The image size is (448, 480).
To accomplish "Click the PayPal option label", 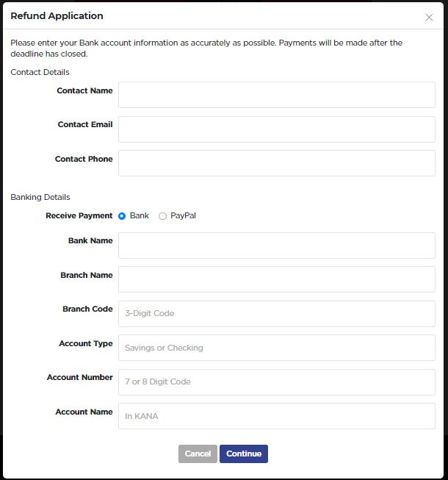I will click(183, 215).
